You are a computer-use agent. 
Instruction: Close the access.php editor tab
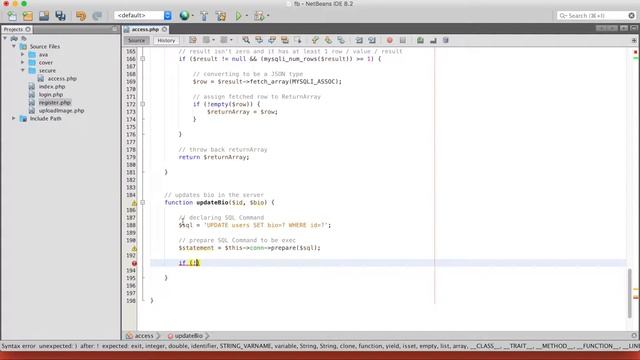[164, 29]
